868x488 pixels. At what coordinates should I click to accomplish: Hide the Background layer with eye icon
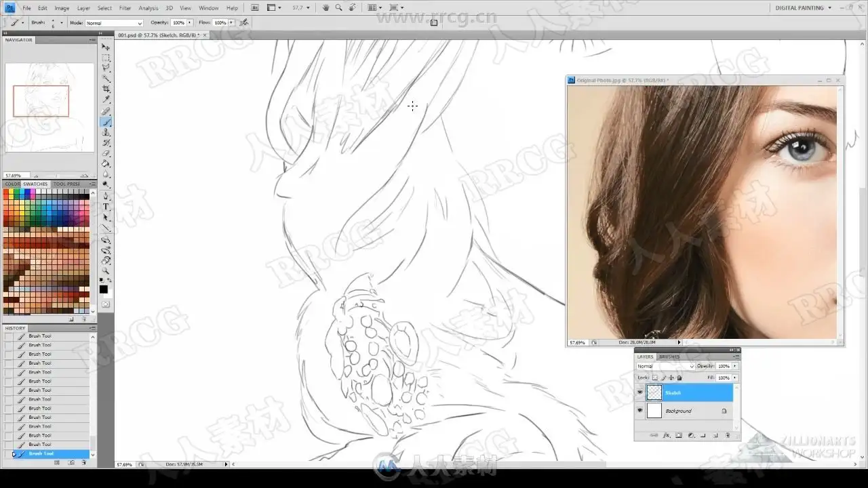pyautogui.click(x=639, y=411)
